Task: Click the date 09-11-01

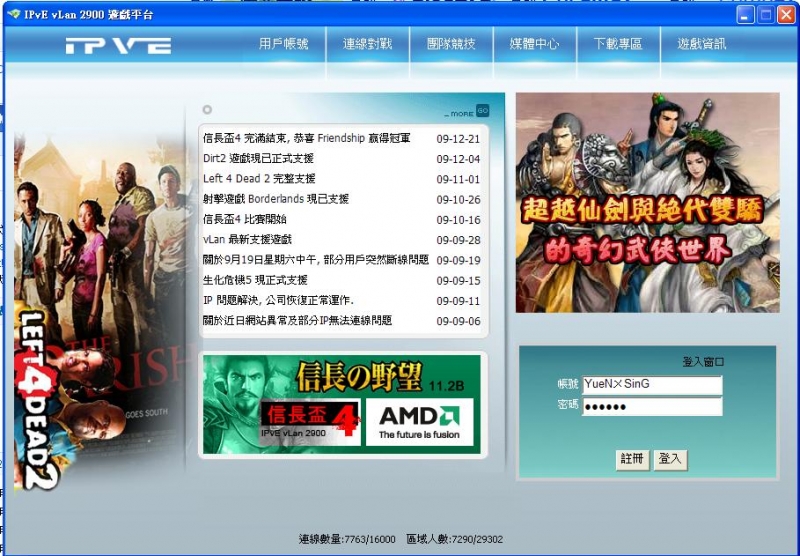Action: 458,180
